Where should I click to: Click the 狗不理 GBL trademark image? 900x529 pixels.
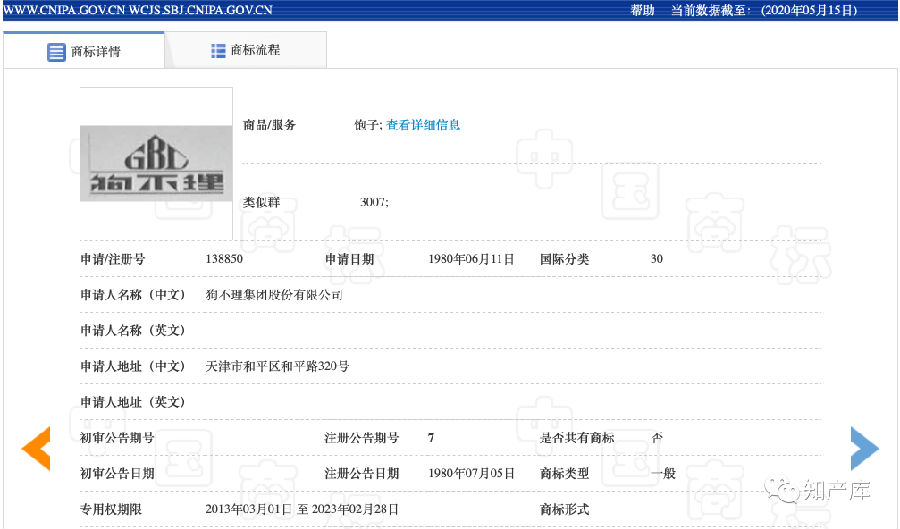pyautogui.click(x=156, y=159)
